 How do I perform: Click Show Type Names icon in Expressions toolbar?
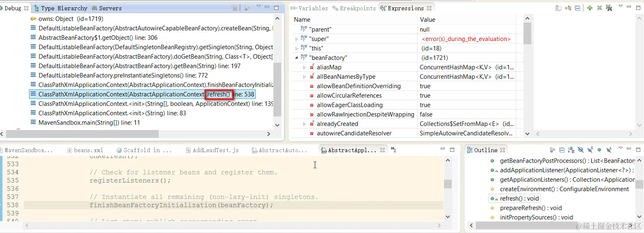558,8
